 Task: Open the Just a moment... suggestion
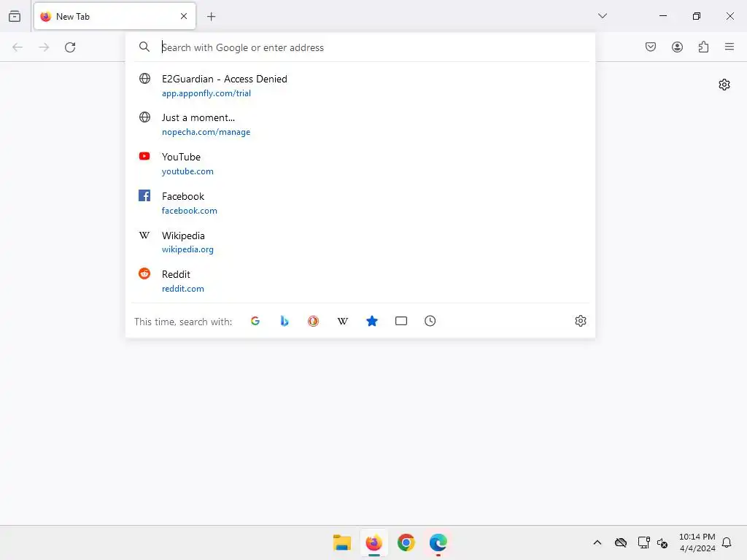click(360, 124)
